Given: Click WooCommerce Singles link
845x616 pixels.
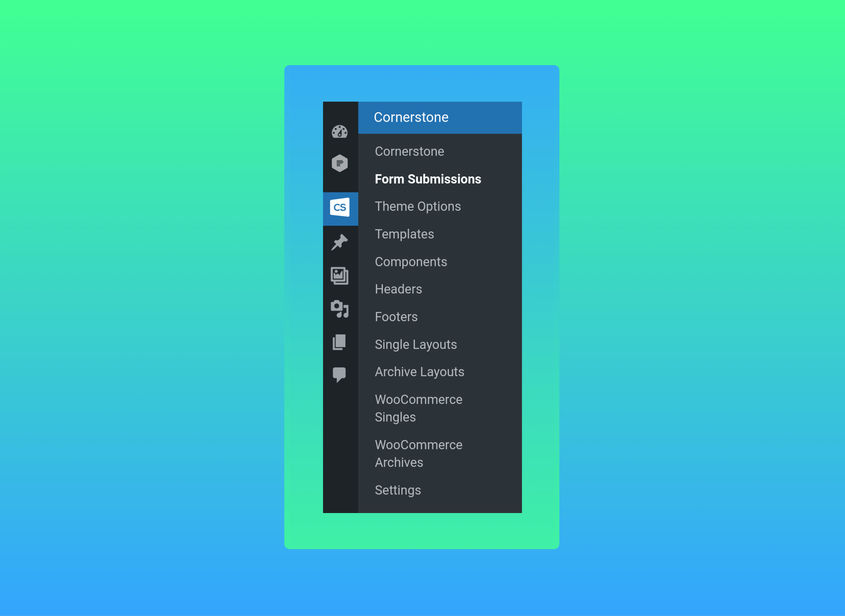Looking at the screenshot, I should (418, 408).
